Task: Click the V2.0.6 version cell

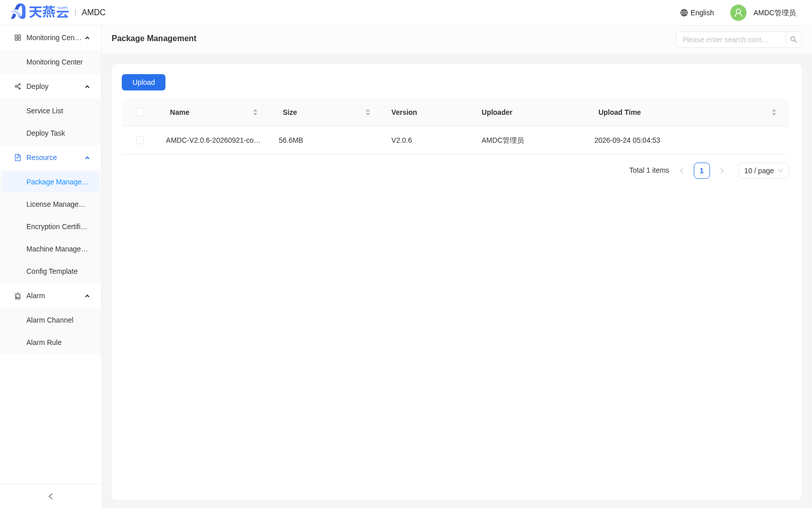Action: pos(401,140)
